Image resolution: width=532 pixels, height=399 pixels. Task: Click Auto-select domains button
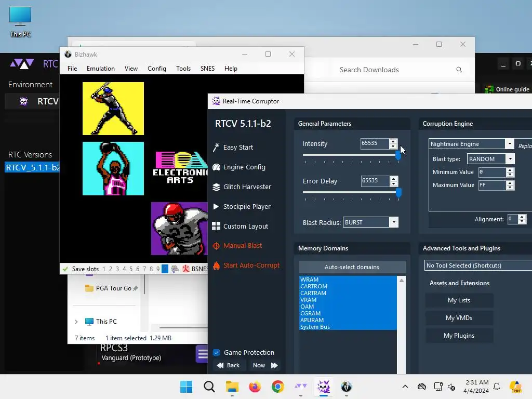pos(352,267)
